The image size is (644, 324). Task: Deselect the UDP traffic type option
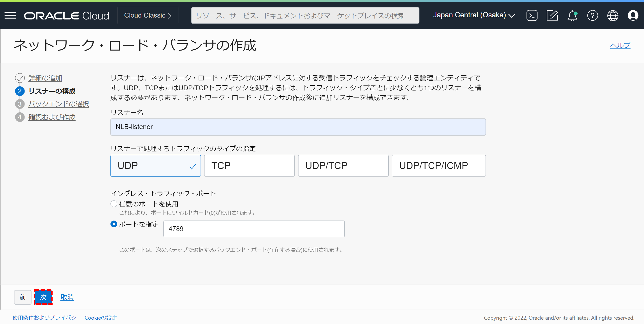click(x=155, y=165)
